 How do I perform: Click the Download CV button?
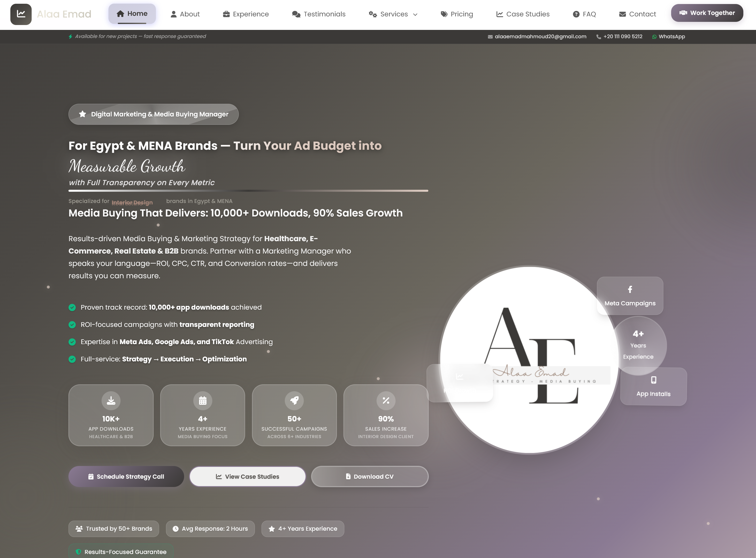(370, 477)
